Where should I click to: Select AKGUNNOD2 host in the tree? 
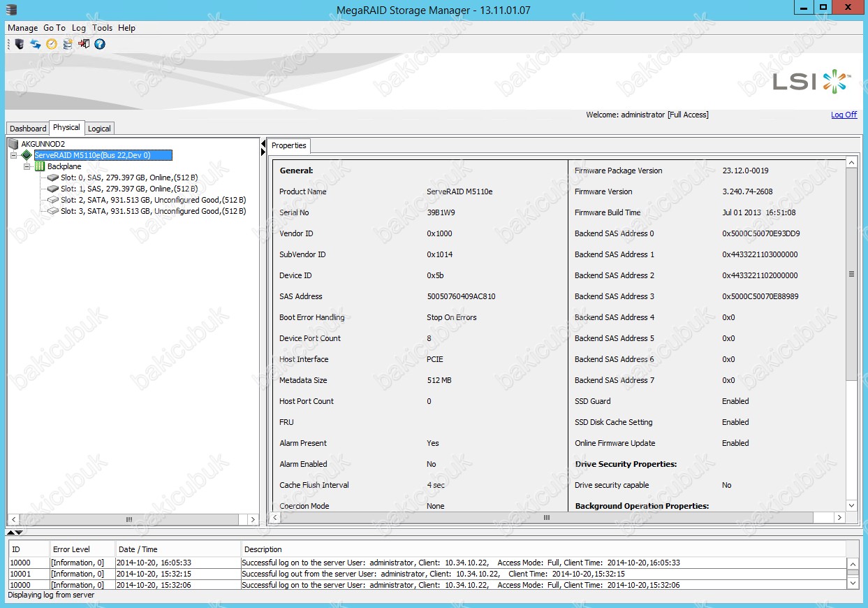tap(43, 144)
